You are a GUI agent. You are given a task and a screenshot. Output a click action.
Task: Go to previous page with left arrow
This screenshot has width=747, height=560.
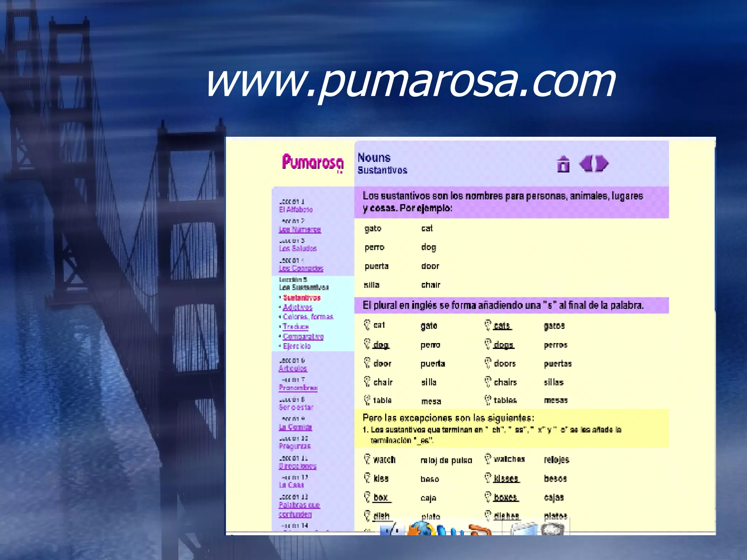tap(586, 163)
